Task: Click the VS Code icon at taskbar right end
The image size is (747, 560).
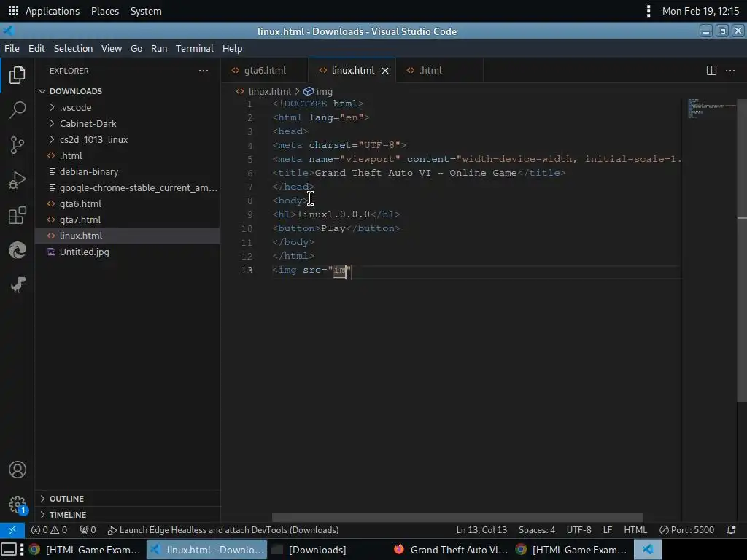Action: tap(648, 550)
